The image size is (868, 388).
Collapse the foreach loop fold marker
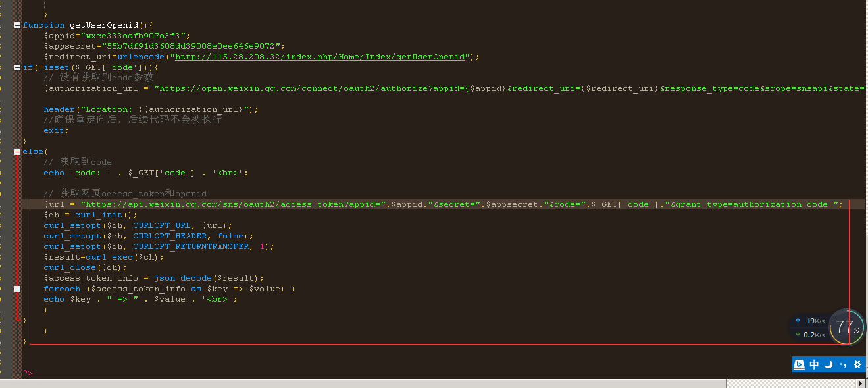point(17,289)
